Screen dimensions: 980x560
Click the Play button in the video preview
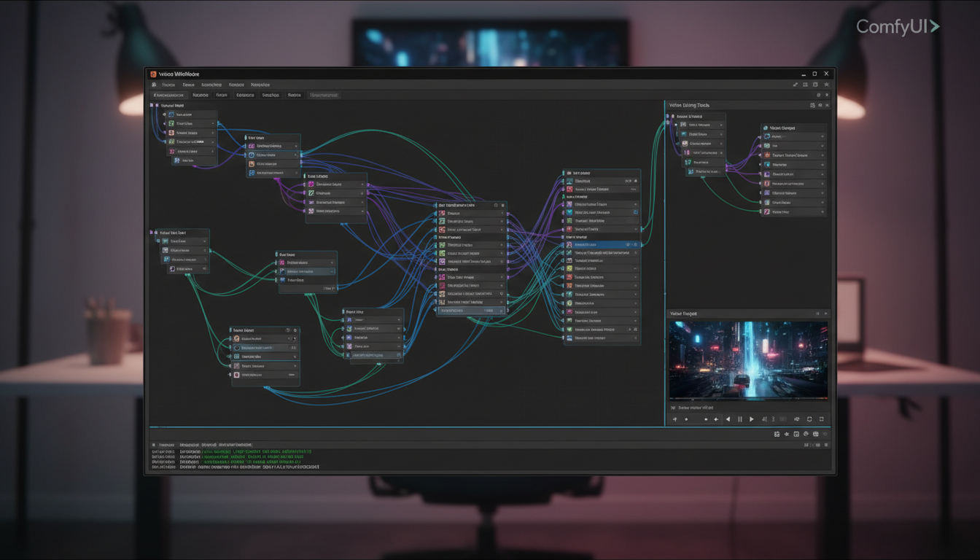coord(752,419)
